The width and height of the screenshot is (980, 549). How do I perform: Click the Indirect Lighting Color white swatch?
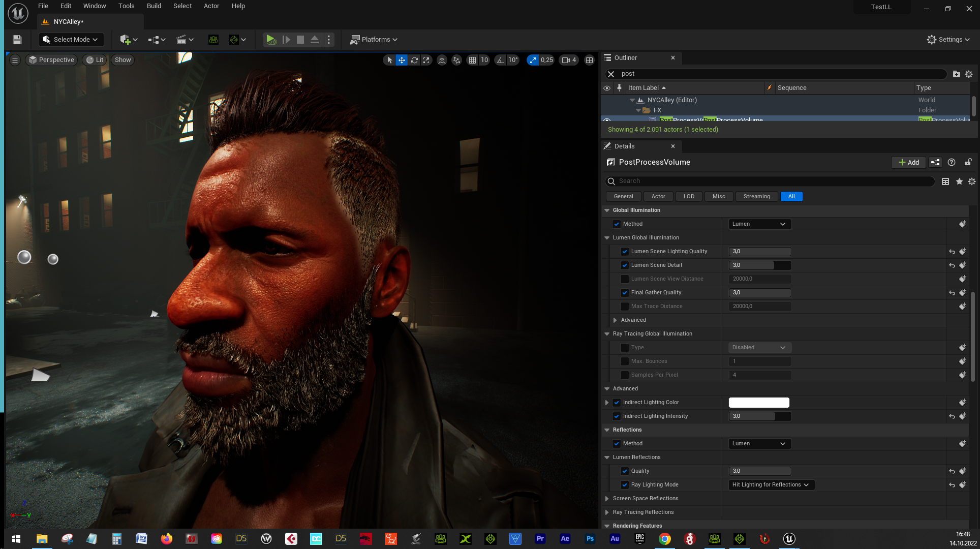click(x=759, y=403)
